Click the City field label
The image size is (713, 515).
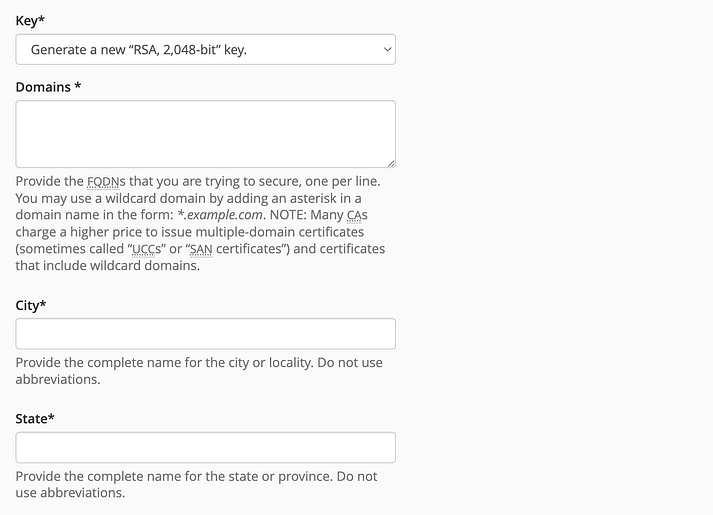pos(32,305)
